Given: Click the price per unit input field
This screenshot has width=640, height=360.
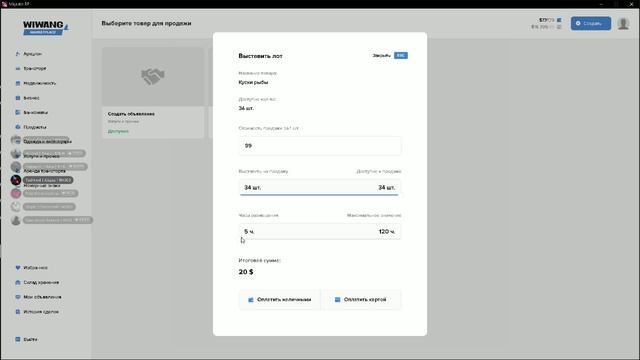Looking at the screenshot, I should [x=320, y=146].
